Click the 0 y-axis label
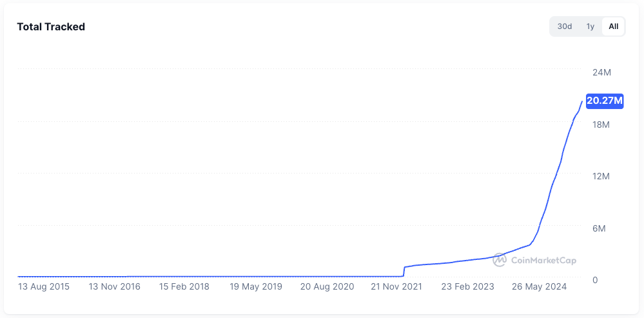The image size is (644, 318). 595,280
